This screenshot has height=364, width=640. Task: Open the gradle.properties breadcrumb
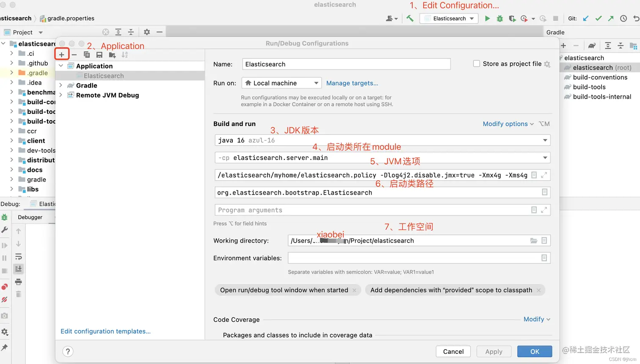[x=67, y=18]
